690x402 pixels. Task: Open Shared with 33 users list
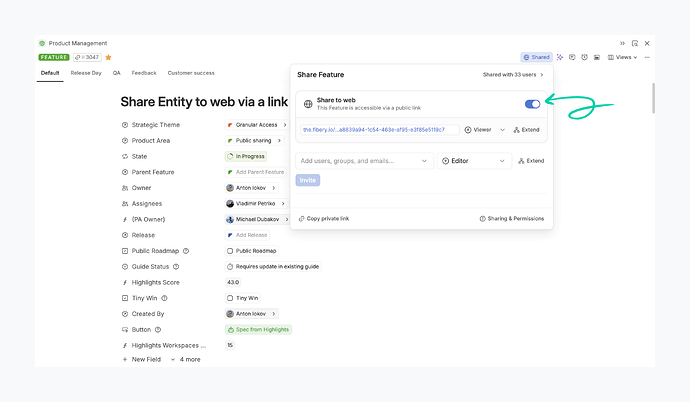[x=513, y=75]
